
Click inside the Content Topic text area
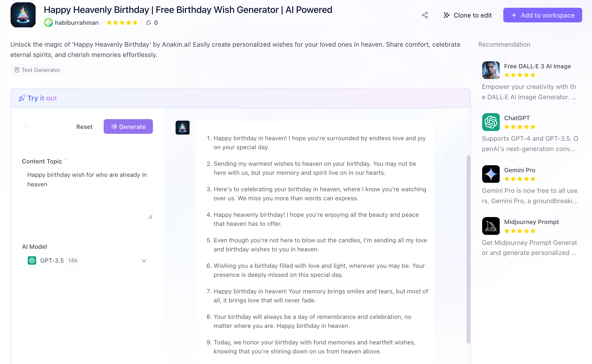point(87,194)
